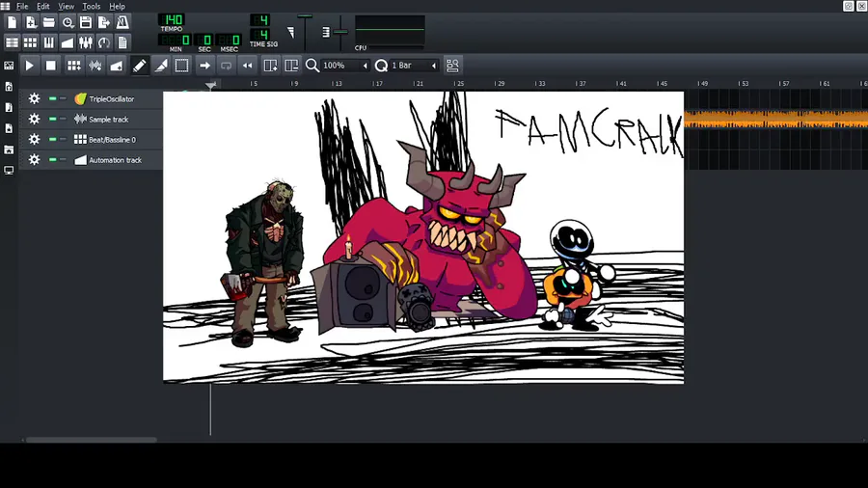
Task: Toggle loop points button
Action: [x=226, y=66]
